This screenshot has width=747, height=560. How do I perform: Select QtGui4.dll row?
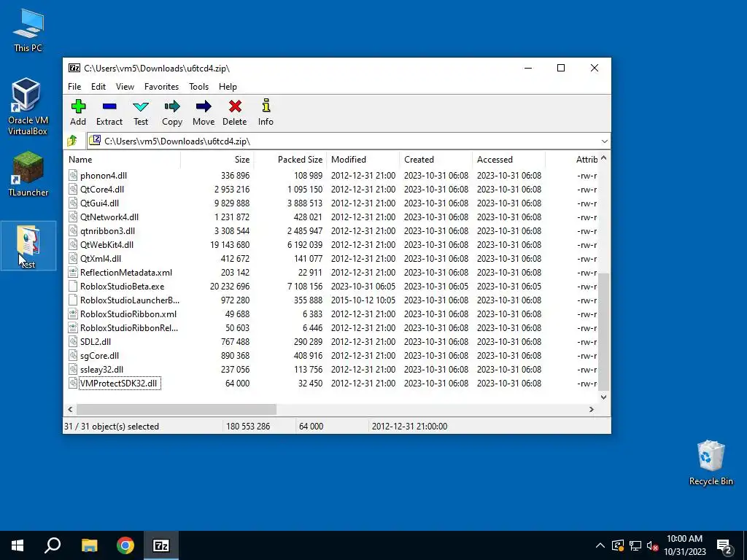330,203
